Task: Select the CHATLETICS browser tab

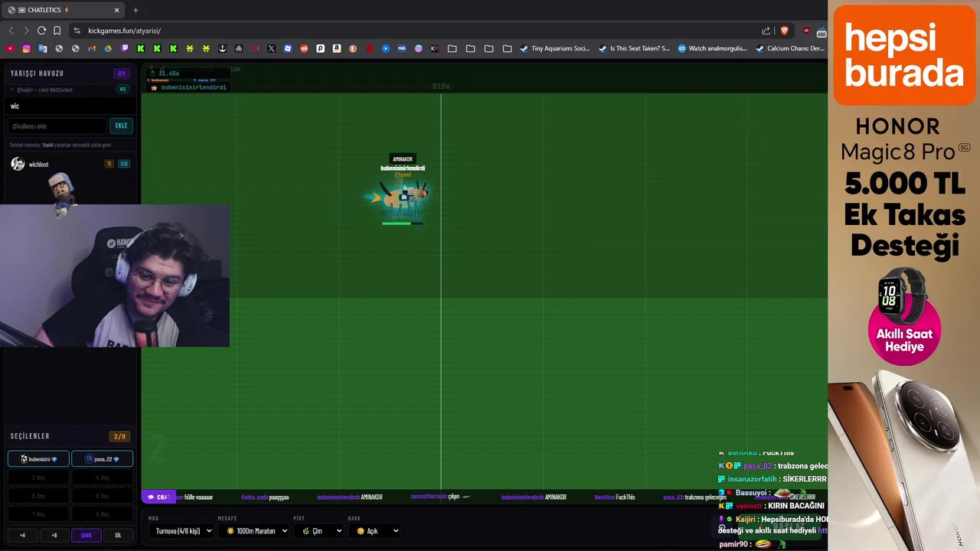Action: 63,10
